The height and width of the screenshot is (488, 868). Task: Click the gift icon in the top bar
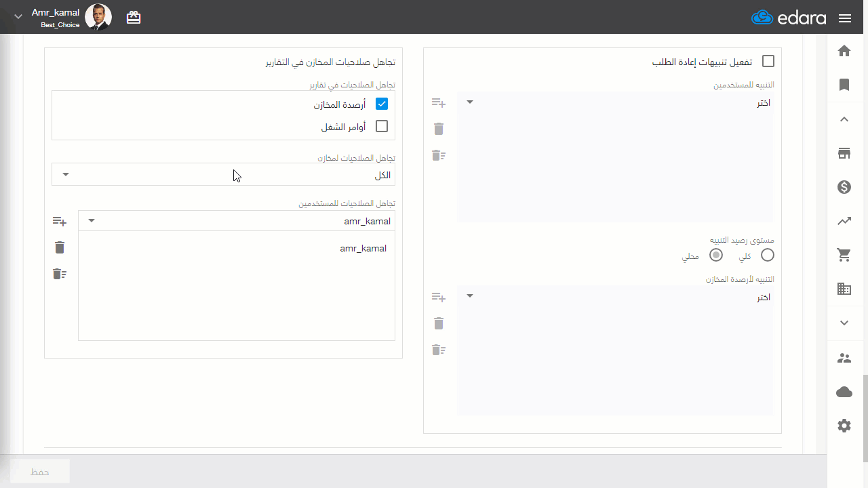[x=134, y=18]
